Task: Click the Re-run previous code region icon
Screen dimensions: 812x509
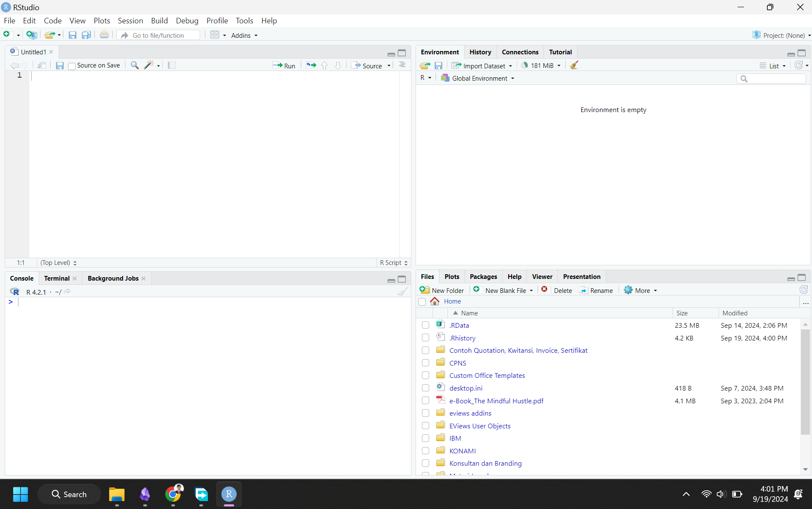Action: click(311, 65)
